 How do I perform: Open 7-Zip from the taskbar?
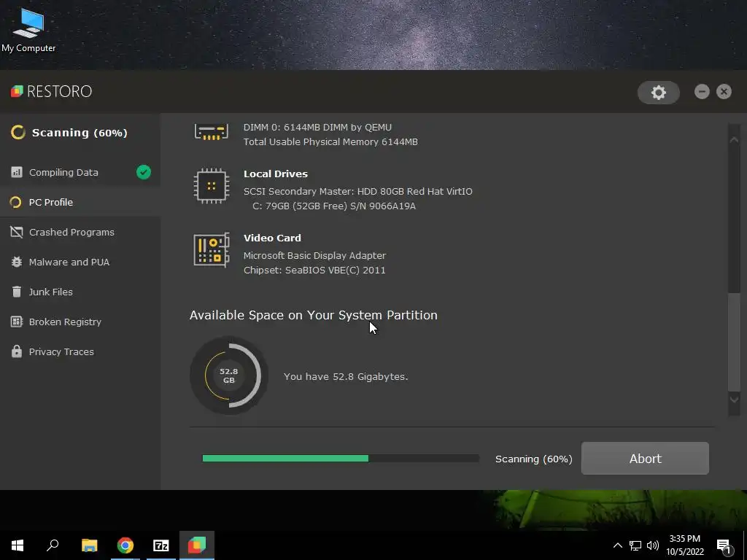tap(161, 545)
